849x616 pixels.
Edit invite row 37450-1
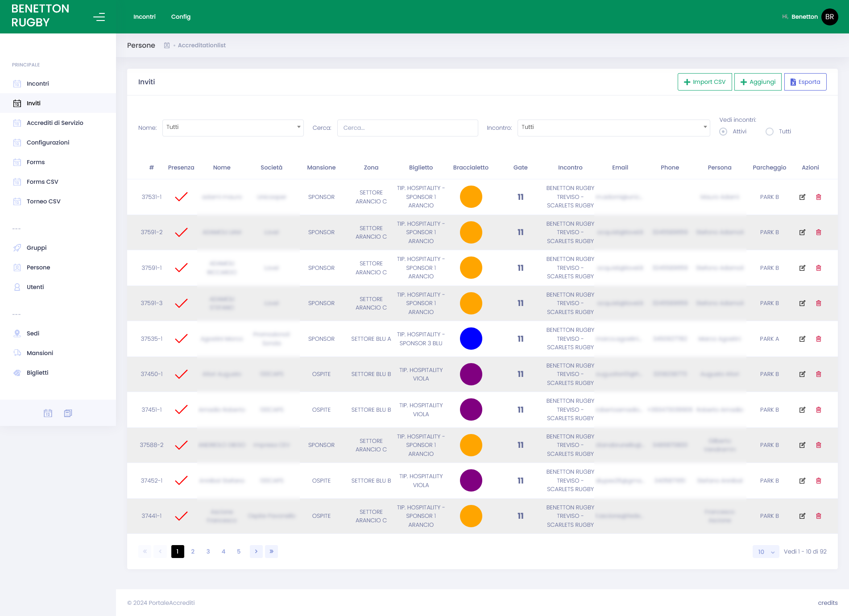(802, 374)
